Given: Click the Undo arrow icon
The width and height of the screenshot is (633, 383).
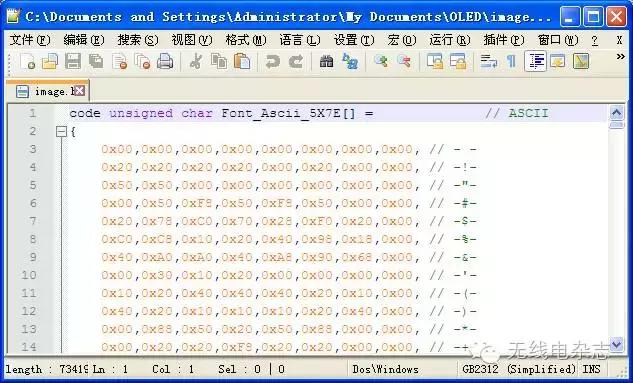Looking at the screenshot, I should (272, 62).
